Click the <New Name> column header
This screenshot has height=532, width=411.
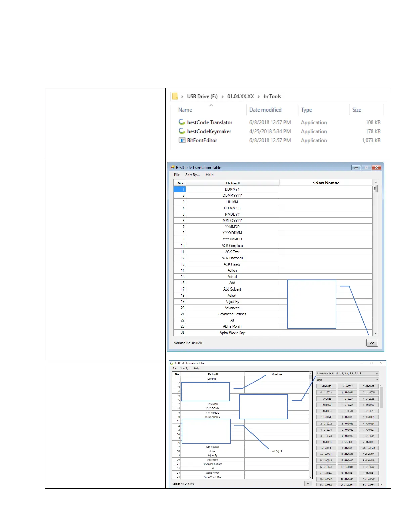326,183
